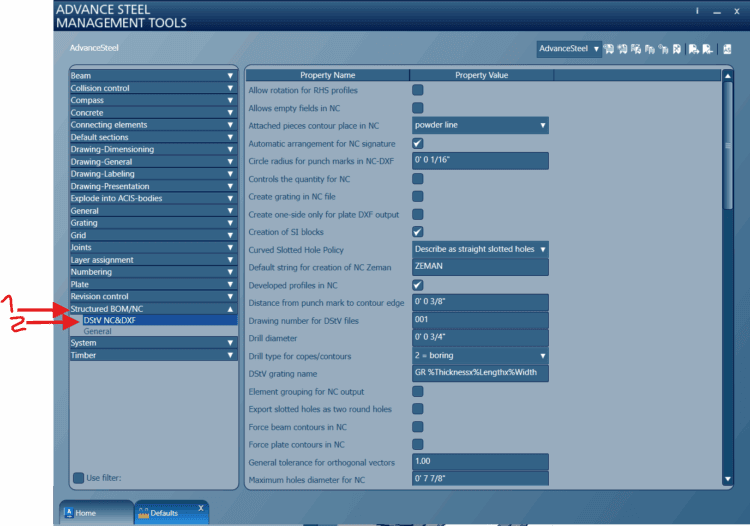Image resolution: width=750 pixels, height=526 pixels.
Task: Expand the Grid category
Action: [x=154, y=235]
